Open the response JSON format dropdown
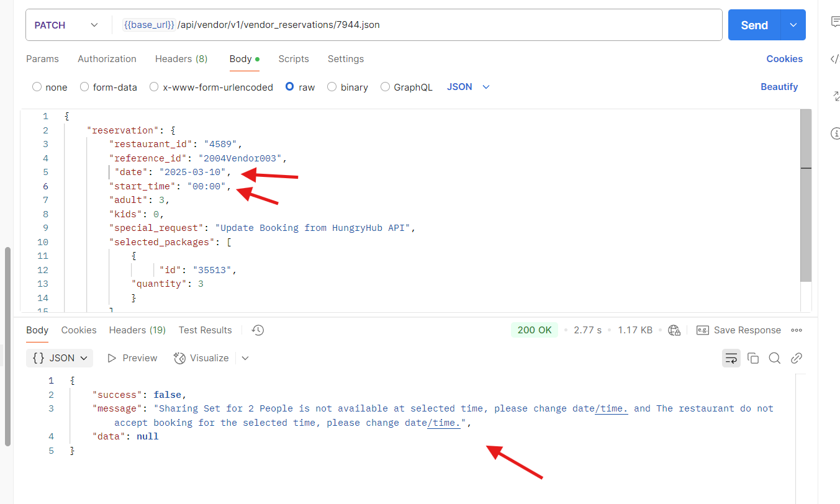Viewport: 840px width, 504px height. [x=60, y=358]
